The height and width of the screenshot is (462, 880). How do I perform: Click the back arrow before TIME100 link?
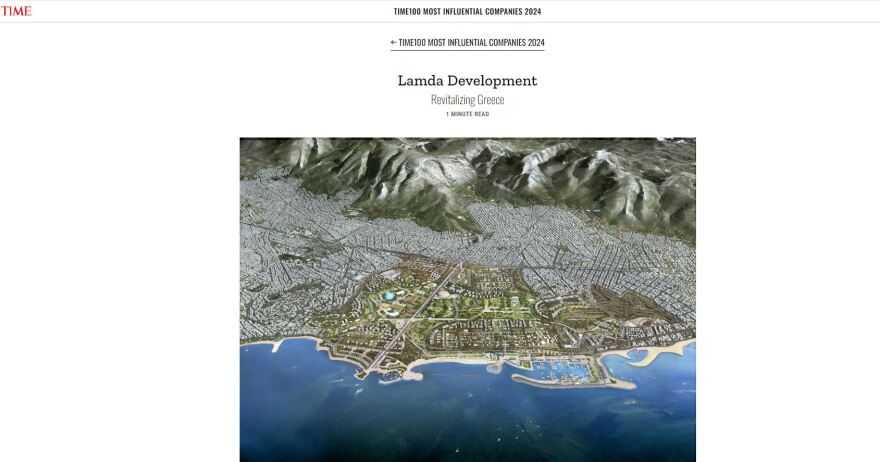point(394,42)
